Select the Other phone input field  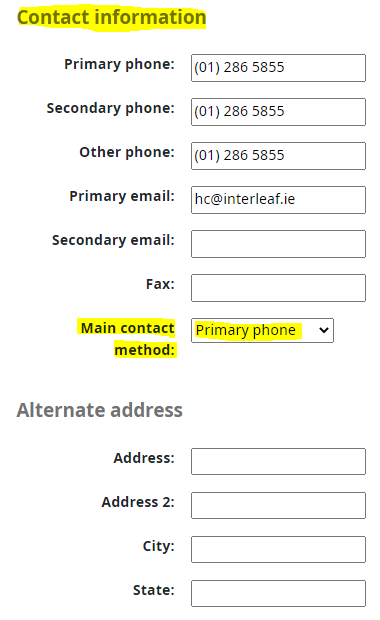pos(278,156)
